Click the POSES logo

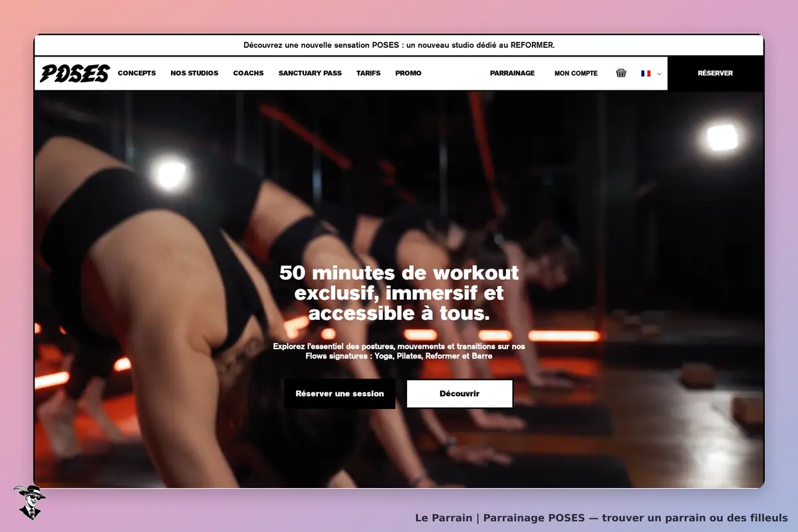coord(74,73)
